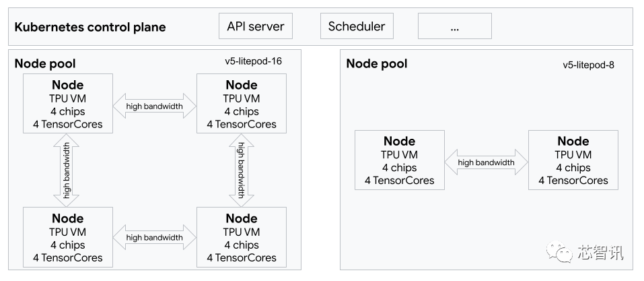
Task: Select lower-right Node box in v5-litepod-16 pool
Action: [242, 237]
